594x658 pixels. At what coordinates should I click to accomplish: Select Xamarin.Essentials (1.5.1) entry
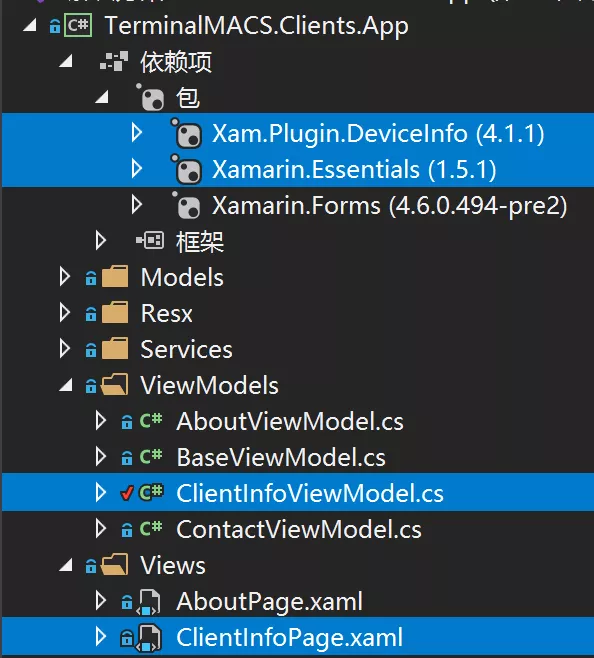tap(354, 170)
